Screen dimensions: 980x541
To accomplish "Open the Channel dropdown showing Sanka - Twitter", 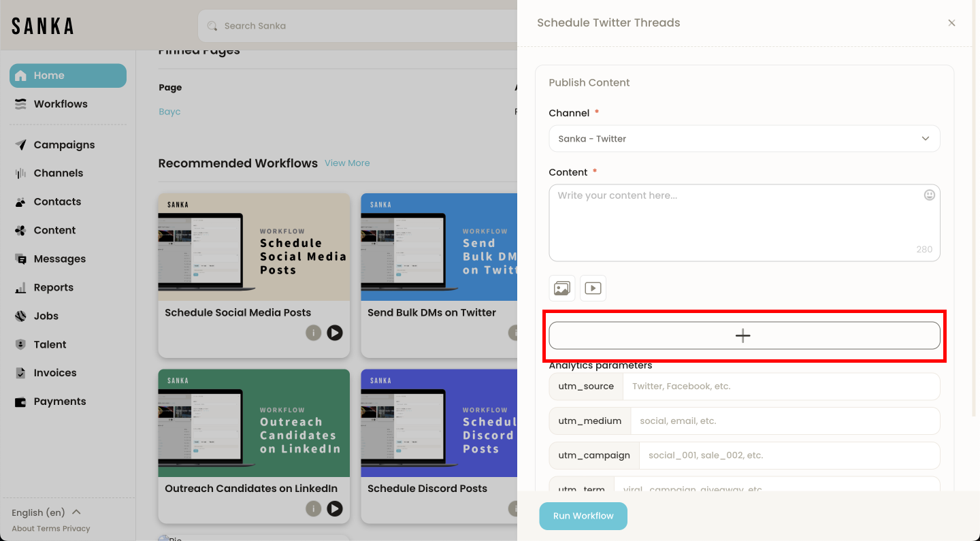I will coord(744,139).
